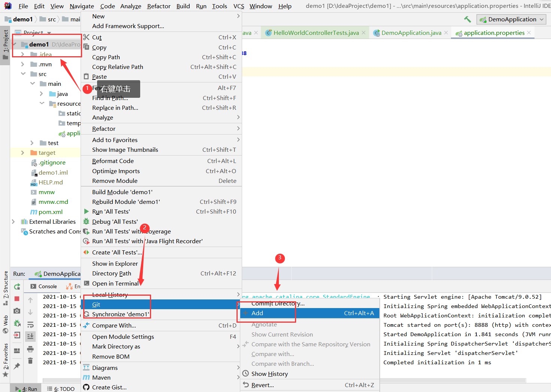
Task: Click the up arrow in console toolbar
Action: (30, 300)
